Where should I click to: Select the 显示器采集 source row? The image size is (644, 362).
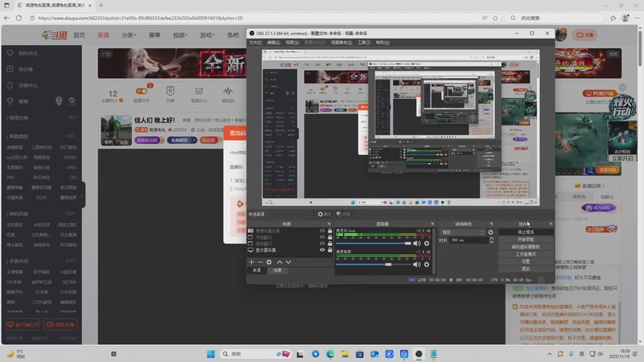(290, 250)
